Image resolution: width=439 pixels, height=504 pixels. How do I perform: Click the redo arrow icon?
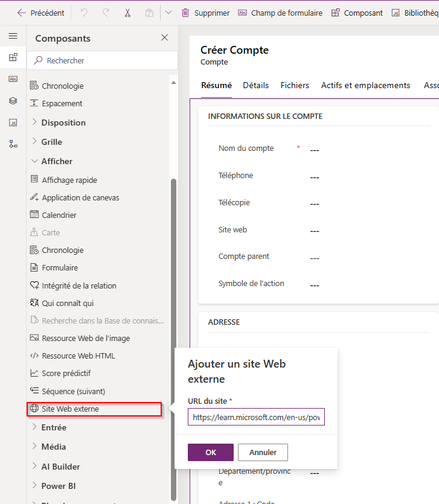pyautogui.click(x=106, y=13)
